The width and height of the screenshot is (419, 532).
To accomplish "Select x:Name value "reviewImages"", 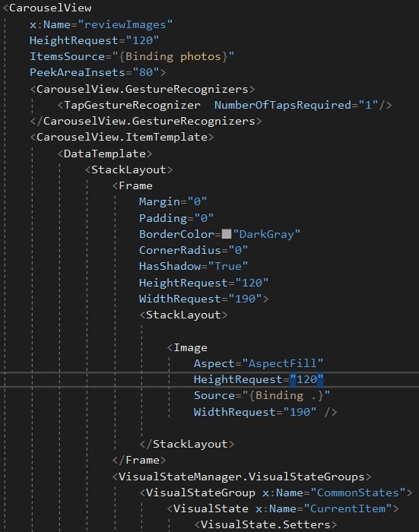I will 125,24.
